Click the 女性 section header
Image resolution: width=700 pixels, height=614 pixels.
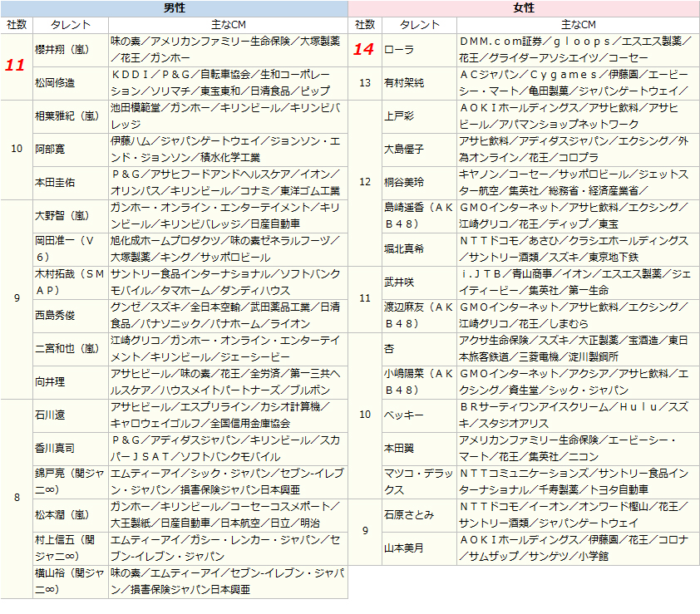(x=524, y=8)
